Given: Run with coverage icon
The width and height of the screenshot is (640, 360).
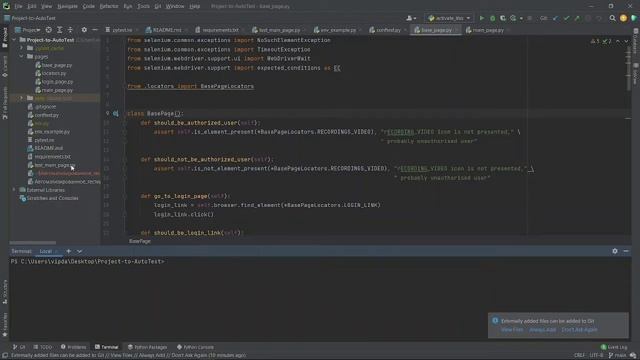Looking at the screenshot, I should pyautogui.click(x=502, y=18).
